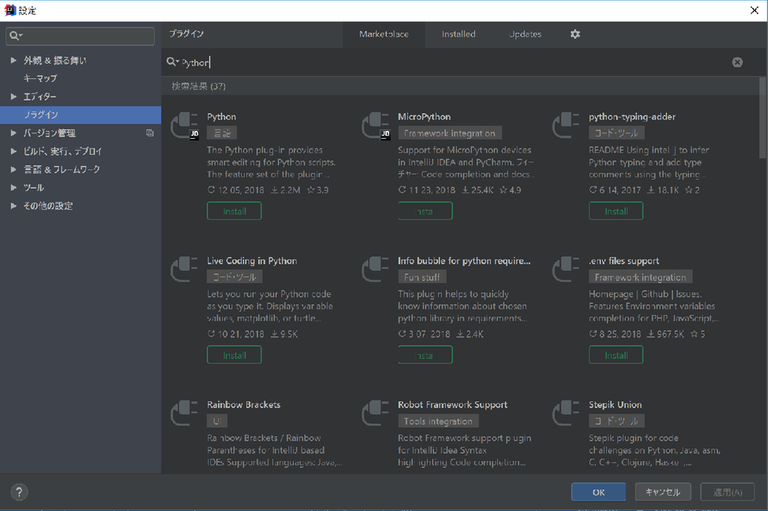Open the plugin settings gear menu
This screenshot has height=511, width=768.
(x=575, y=34)
